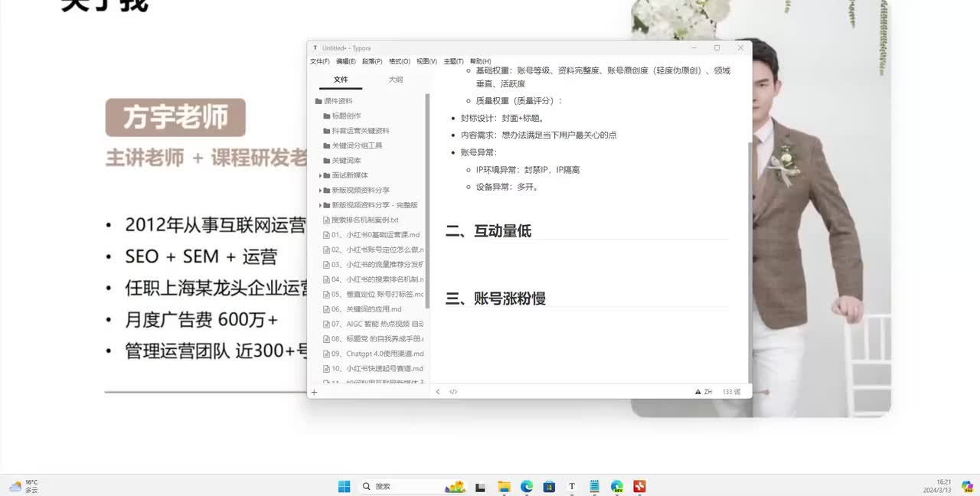Click the folder icon beside 关键词库
980x496 pixels.
pos(326,161)
